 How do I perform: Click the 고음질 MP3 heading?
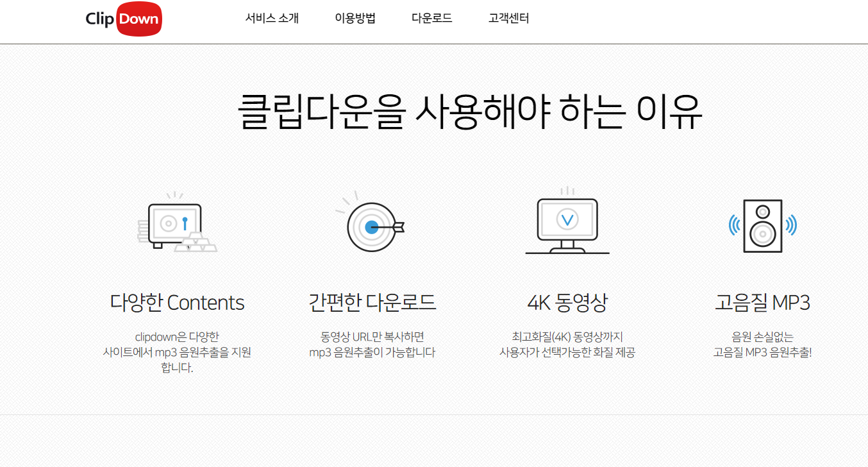(x=763, y=303)
